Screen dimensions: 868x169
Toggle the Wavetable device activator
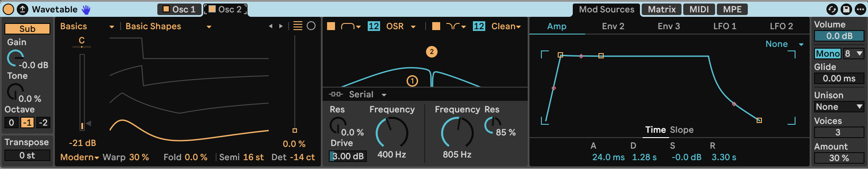8,9
